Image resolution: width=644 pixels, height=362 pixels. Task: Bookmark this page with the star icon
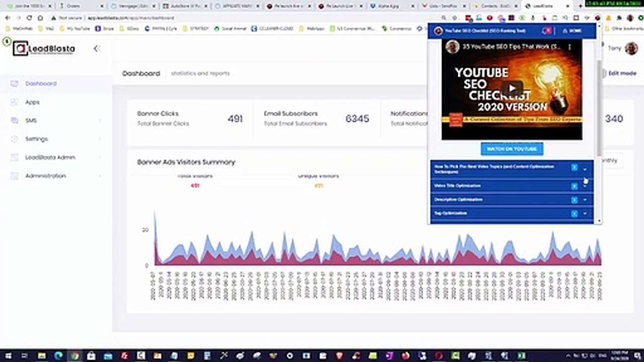455,18
